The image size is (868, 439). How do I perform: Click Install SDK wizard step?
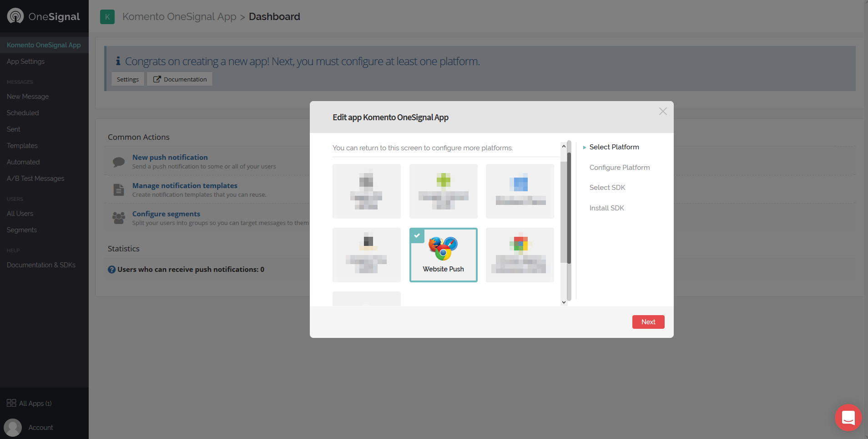click(x=607, y=208)
